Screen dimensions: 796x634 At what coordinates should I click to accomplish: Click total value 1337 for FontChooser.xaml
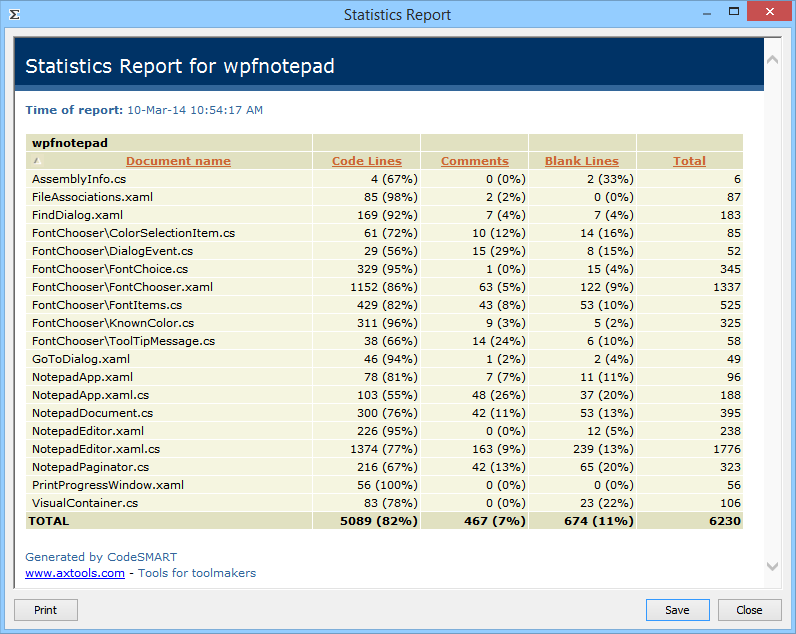[x=727, y=287]
